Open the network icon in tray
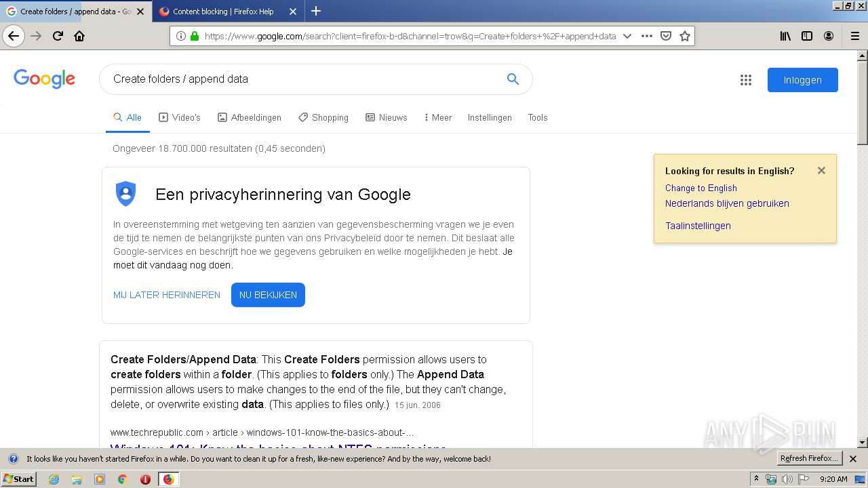 point(771,479)
